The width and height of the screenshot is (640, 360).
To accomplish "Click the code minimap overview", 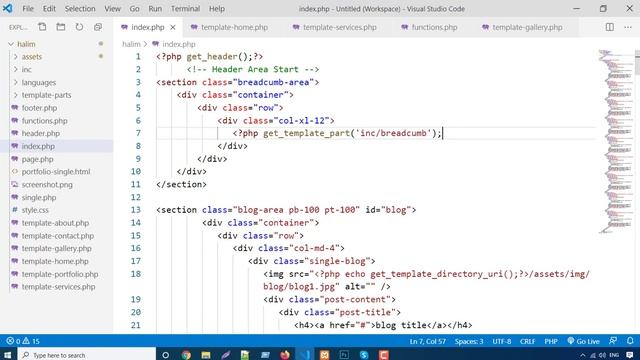I will tap(615, 141).
